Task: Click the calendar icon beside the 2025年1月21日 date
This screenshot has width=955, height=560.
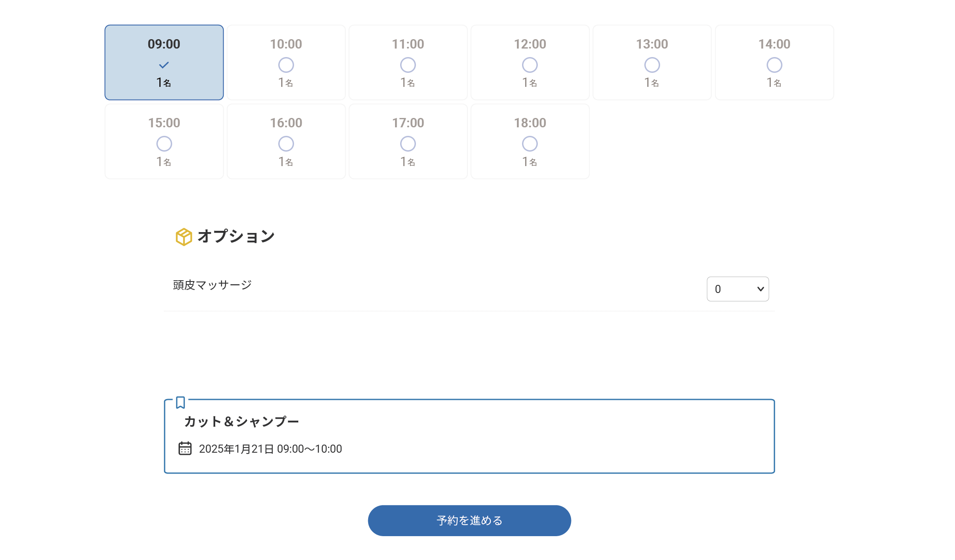Action: pyautogui.click(x=185, y=448)
